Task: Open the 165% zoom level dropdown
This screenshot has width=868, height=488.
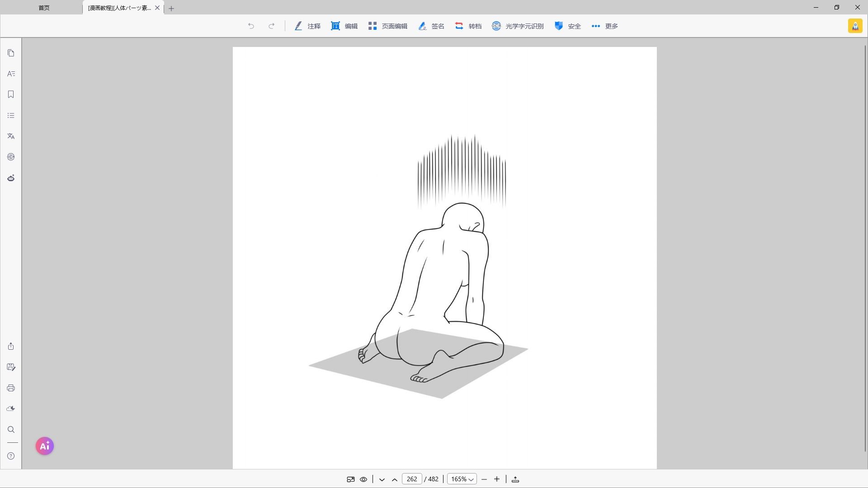Action: (462, 479)
